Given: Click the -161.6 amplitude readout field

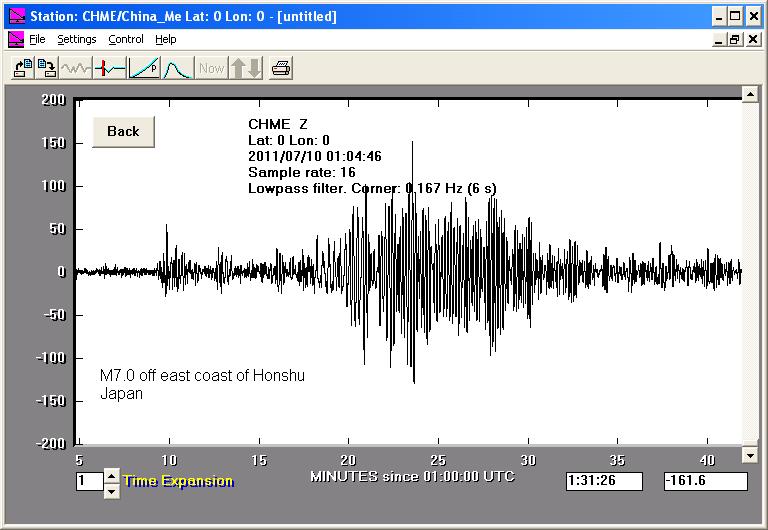Looking at the screenshot, I should (x=705, y=481).
